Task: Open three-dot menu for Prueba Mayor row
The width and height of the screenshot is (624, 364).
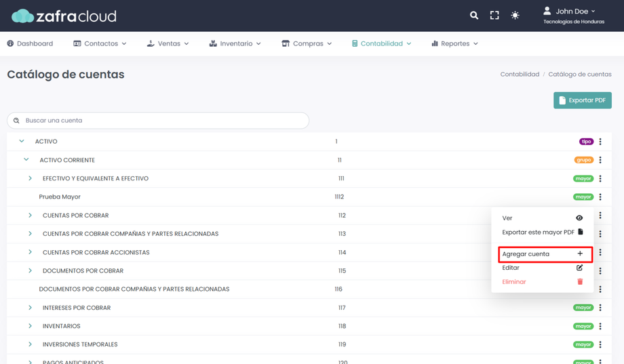Action: point(600,197)
